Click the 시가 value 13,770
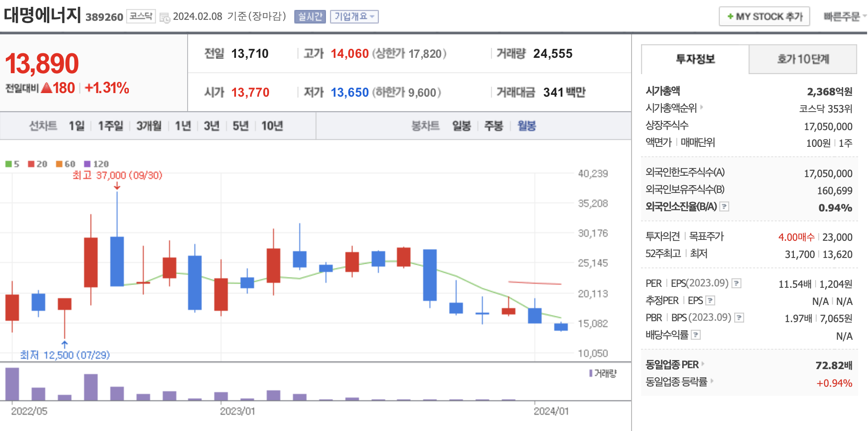The image size is (868, 431). pyautogui.click(x=250, y=93)
